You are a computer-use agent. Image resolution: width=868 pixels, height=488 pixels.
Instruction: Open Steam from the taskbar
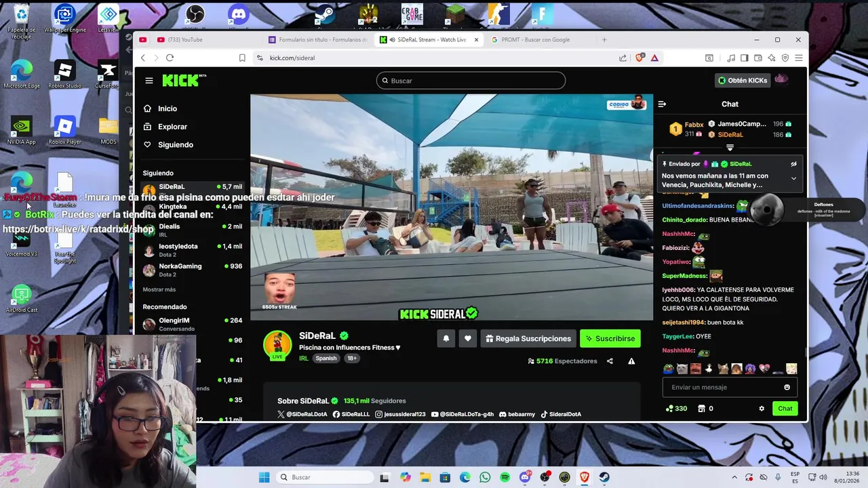click(604, 477)
